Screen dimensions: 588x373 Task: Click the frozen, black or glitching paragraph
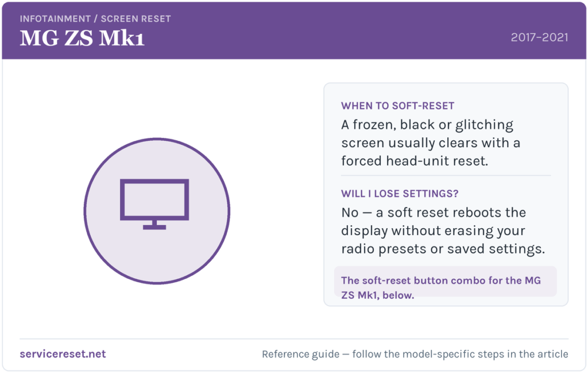(431, 143)
